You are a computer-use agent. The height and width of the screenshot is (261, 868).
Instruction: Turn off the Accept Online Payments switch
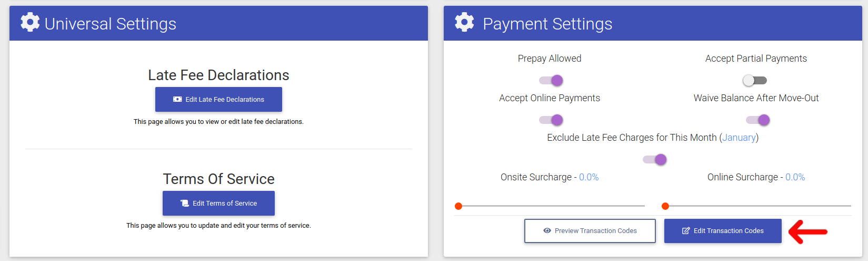pyautogui.click(x=551, y=120)
